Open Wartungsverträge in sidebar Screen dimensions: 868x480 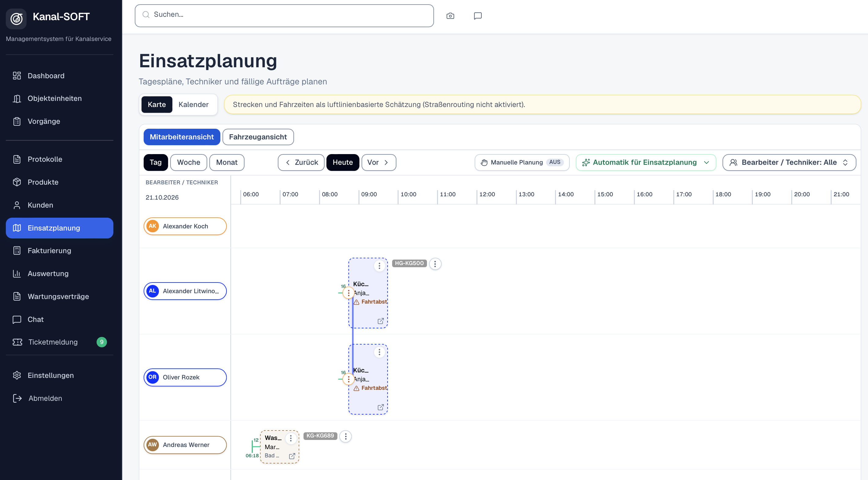tap(60, 296)
